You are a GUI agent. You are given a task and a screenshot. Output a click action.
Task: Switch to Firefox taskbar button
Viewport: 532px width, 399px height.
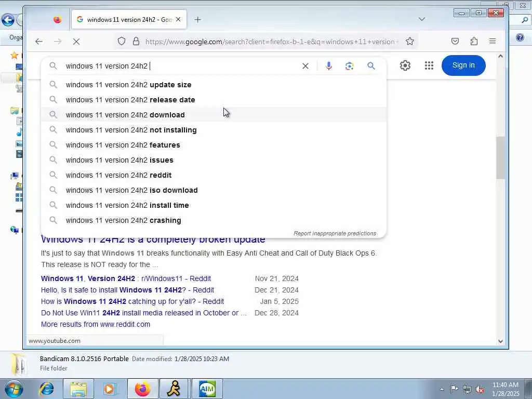coord(142,389)
